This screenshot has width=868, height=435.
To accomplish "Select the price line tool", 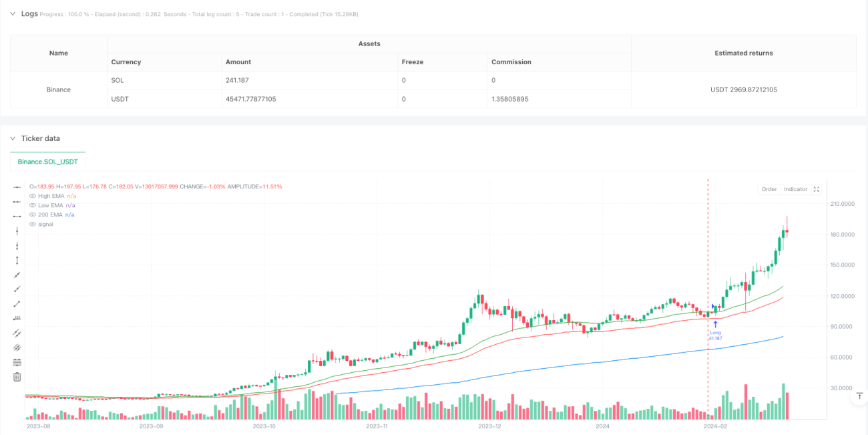I will pyautogui.click(x=17, y=318).
